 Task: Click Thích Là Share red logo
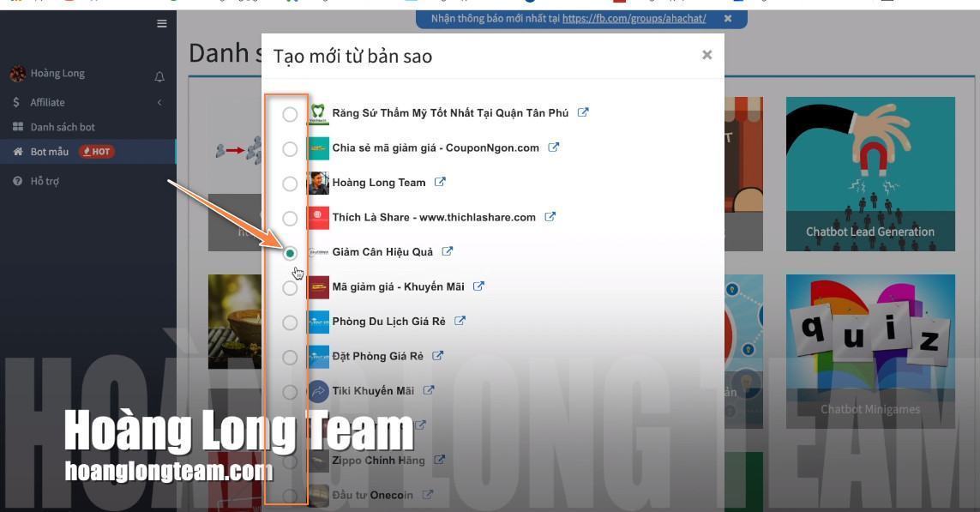318,218
